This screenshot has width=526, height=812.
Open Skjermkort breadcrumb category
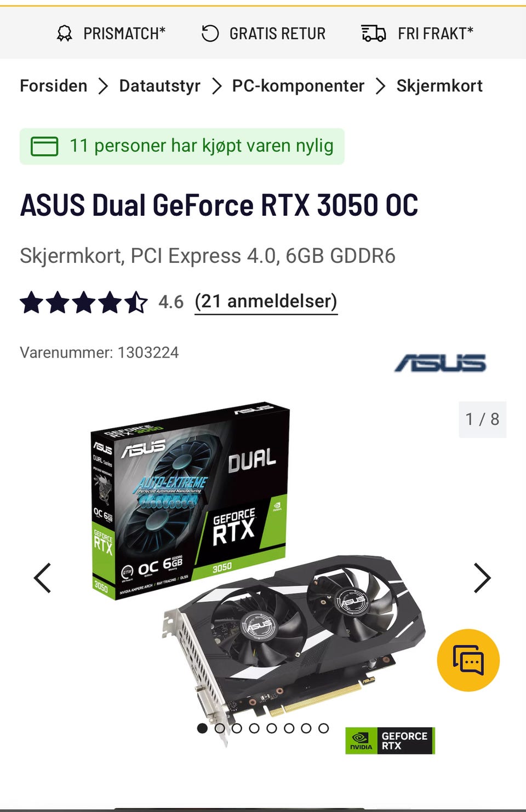[439, 86]
